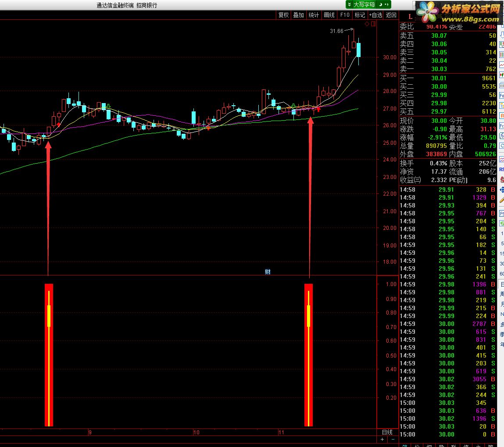Click 净资 value 17.37

(x=439, y=172)
